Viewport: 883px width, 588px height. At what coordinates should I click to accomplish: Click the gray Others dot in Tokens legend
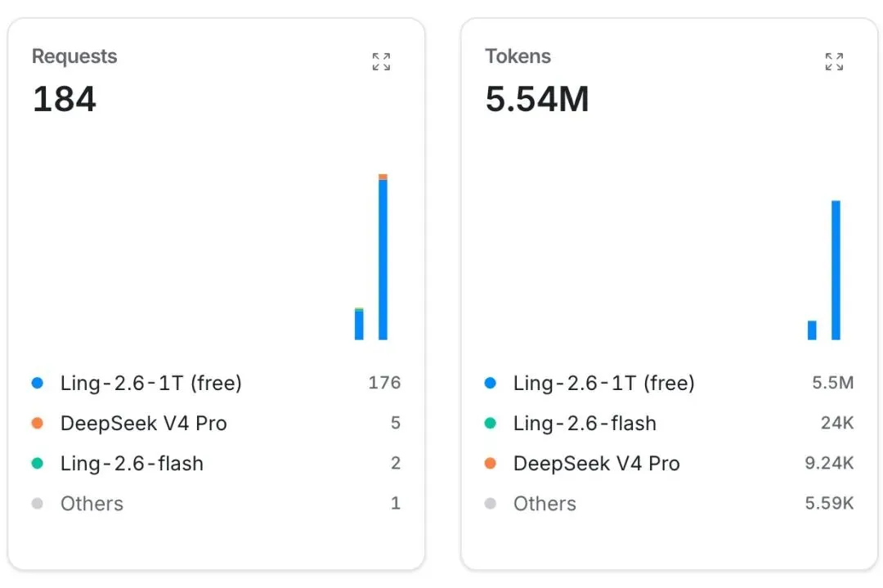pos(490,504)
